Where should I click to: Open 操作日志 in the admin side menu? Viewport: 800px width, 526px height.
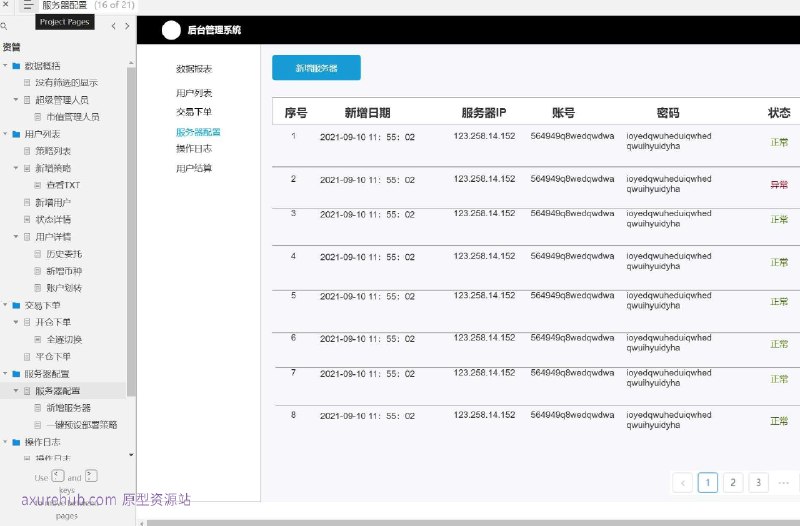[x=194, y=148]
